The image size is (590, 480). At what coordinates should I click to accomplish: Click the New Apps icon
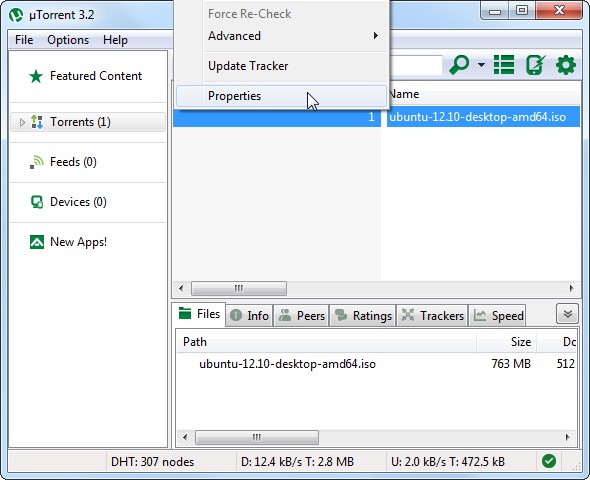point(37,242)
